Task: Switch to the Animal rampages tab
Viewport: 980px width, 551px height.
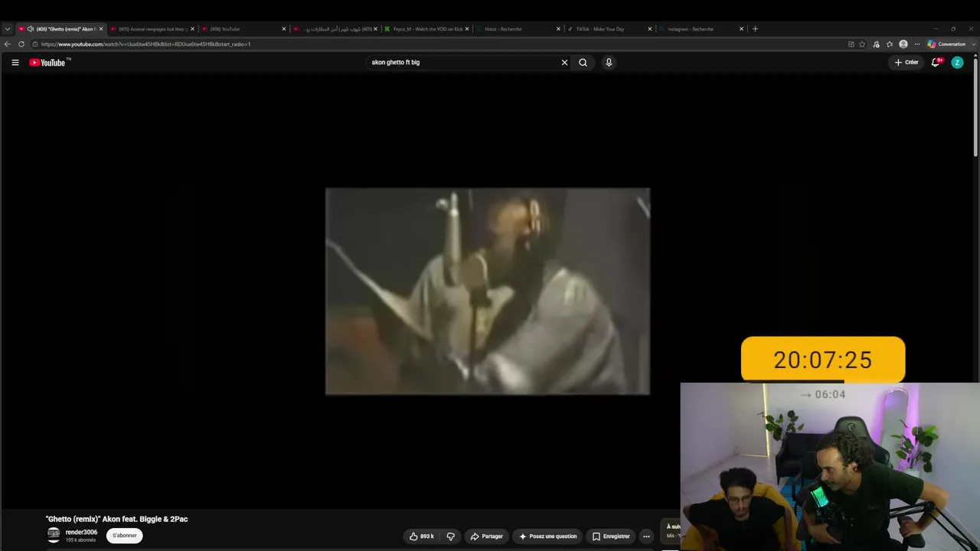Action: (x=153, y=29)
